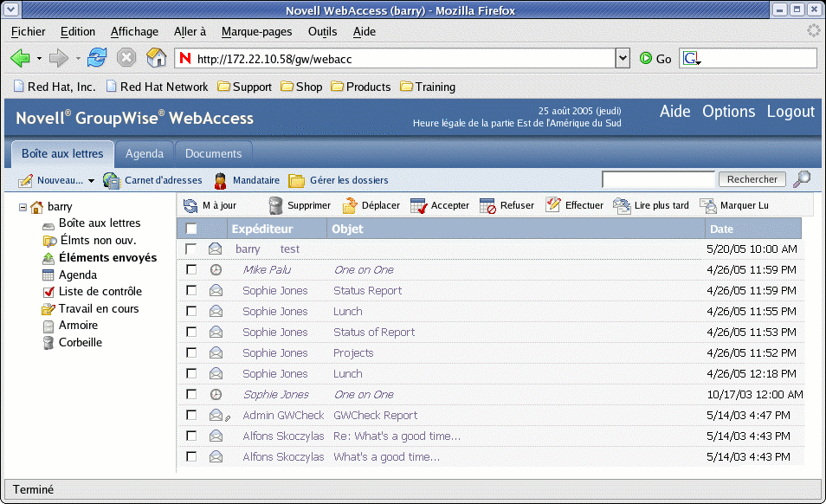Click the Élmts non ouv. folder icon
The image size is (826, 504).
tap(49, 242)
